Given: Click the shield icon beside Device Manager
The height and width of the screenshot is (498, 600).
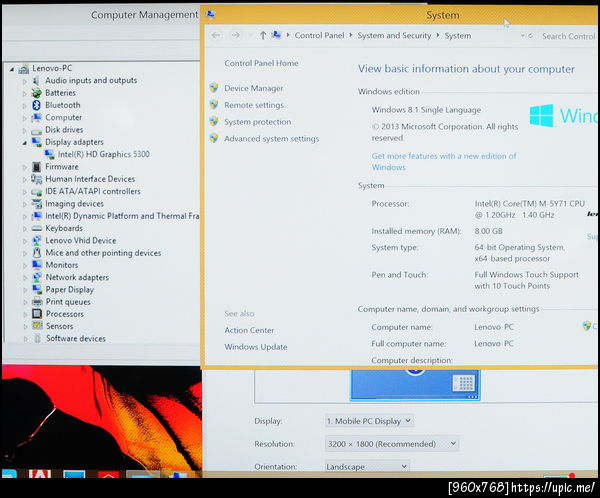Looking at the screenshot, I should [214, 88].
